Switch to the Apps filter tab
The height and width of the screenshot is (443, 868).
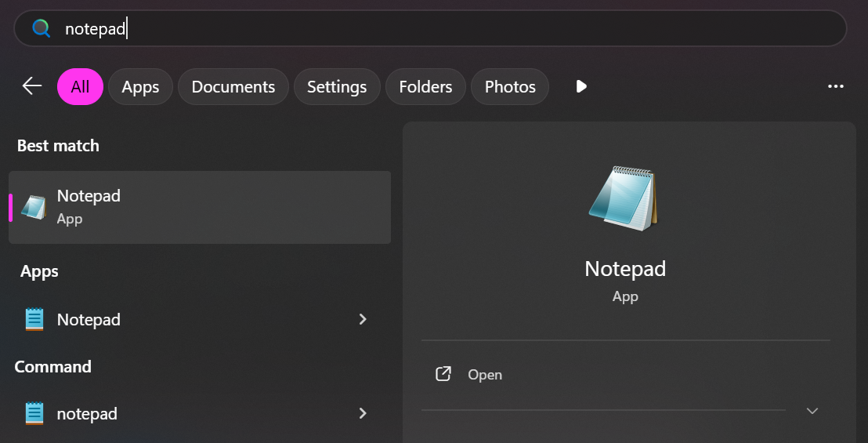[x=140, y=86]
